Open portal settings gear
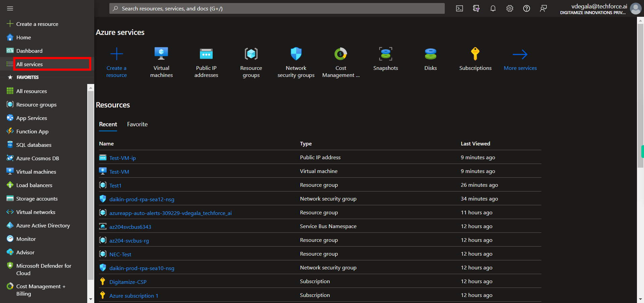 click(510, 8)
